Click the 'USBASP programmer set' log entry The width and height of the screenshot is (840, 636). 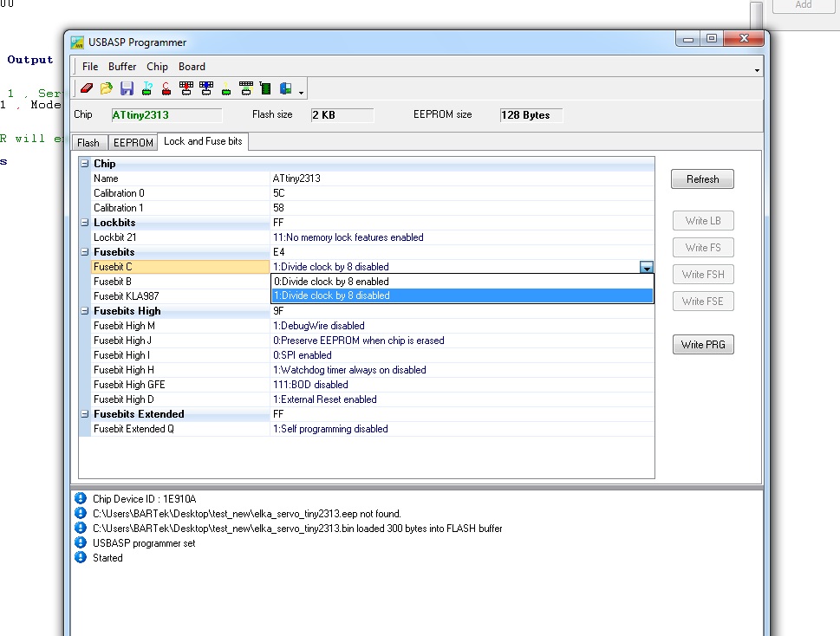pos(144,542)
